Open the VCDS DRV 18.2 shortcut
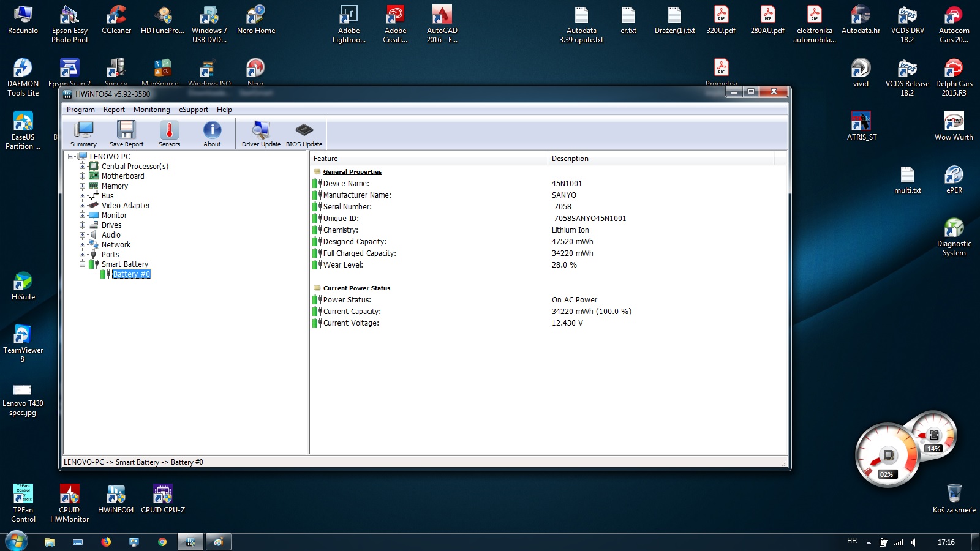The image size is (980, 551). pyautogui.click(x=907, y=24)
